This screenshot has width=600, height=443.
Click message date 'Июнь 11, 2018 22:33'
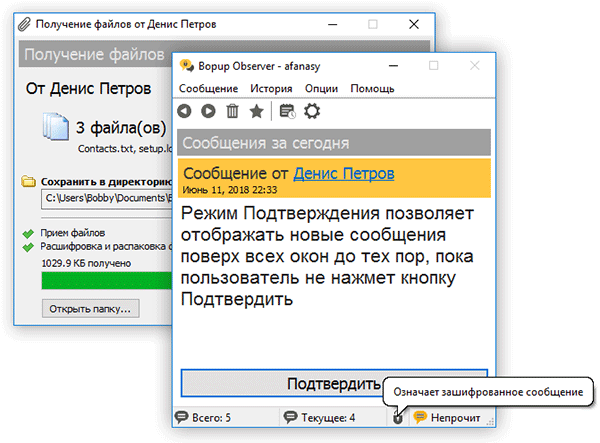[230, 190]
